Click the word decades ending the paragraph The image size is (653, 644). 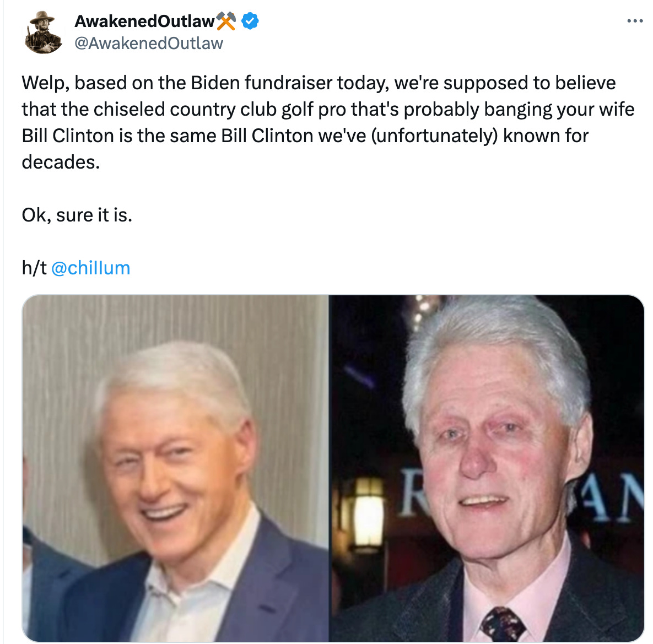pos(61,162)
